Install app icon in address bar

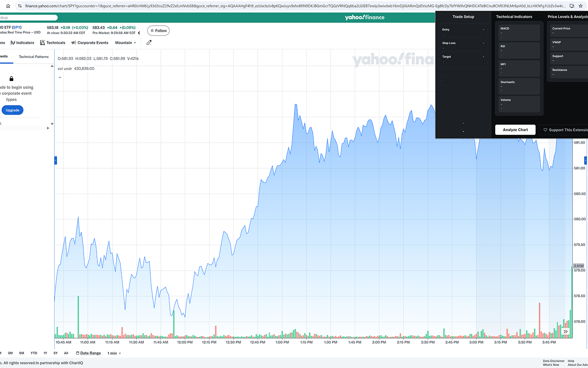571,6
